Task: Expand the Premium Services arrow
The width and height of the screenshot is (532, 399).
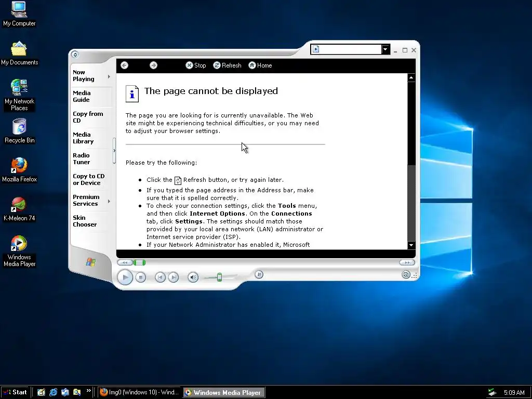Action: 109,201
